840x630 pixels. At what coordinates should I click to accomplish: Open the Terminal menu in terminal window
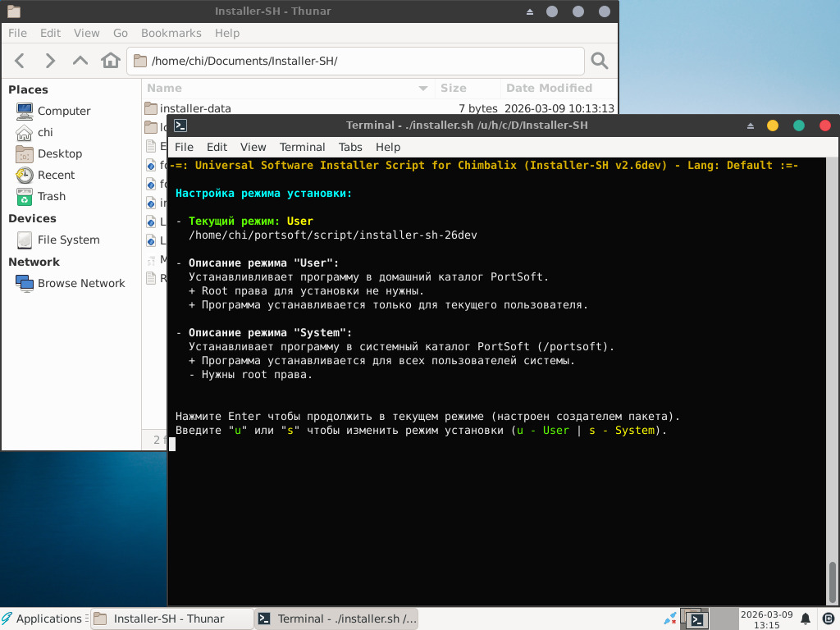tap(302, 147)
